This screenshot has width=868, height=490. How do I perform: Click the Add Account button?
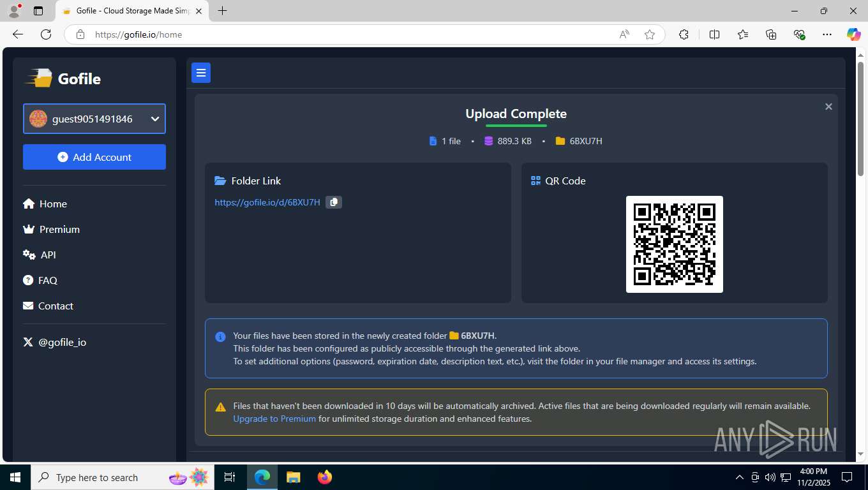tap(94, 157)
